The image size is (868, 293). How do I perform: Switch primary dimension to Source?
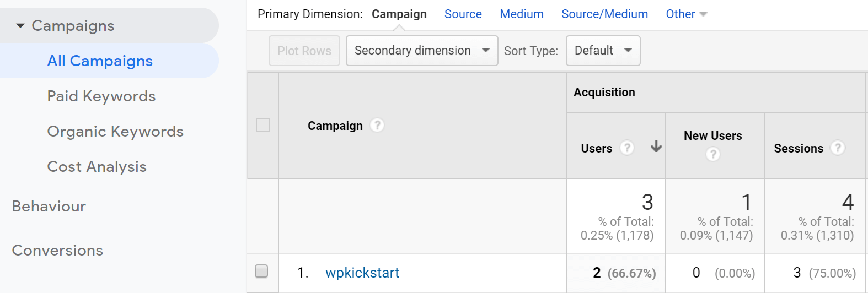pos(463,14)
